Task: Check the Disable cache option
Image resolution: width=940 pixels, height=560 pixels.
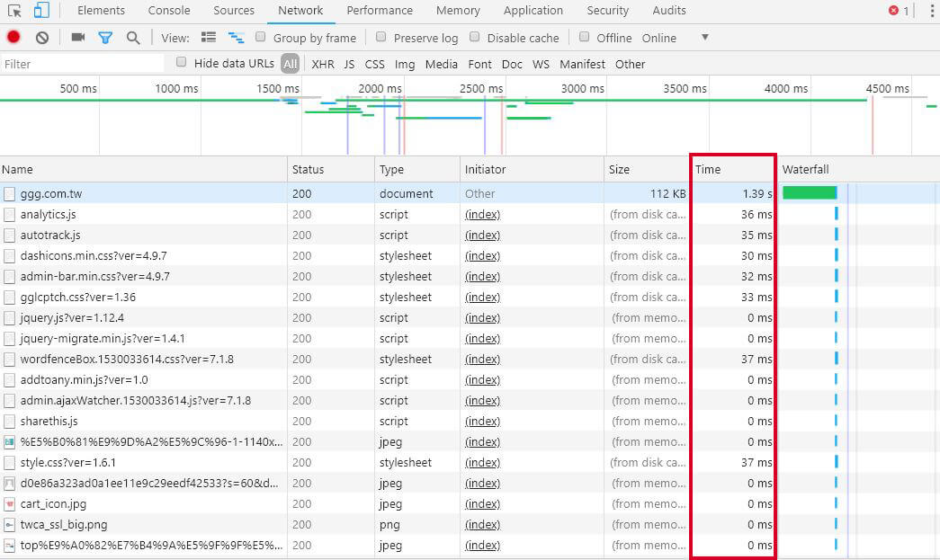Action: (x=474, y=37)
